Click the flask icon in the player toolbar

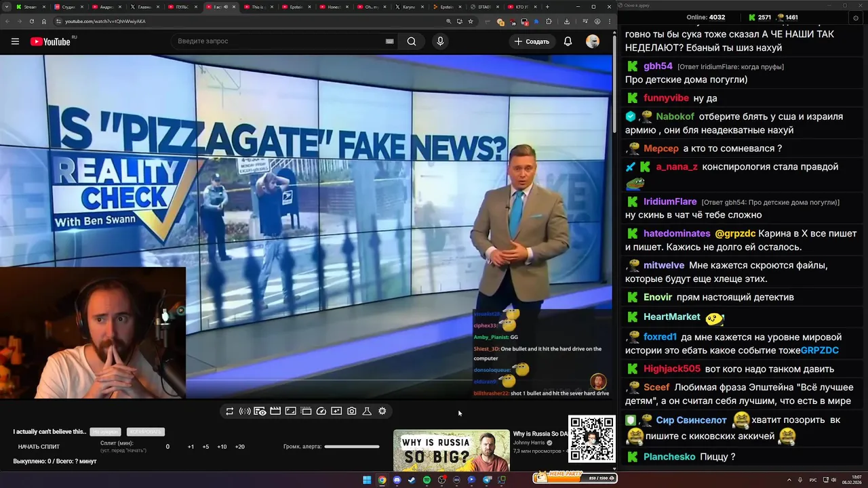click(367, 411)
